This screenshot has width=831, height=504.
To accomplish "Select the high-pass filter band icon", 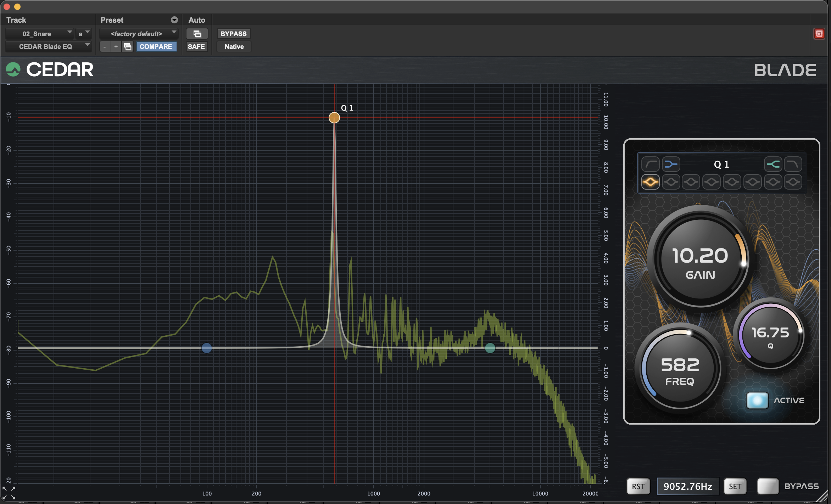I will (651, 164).
